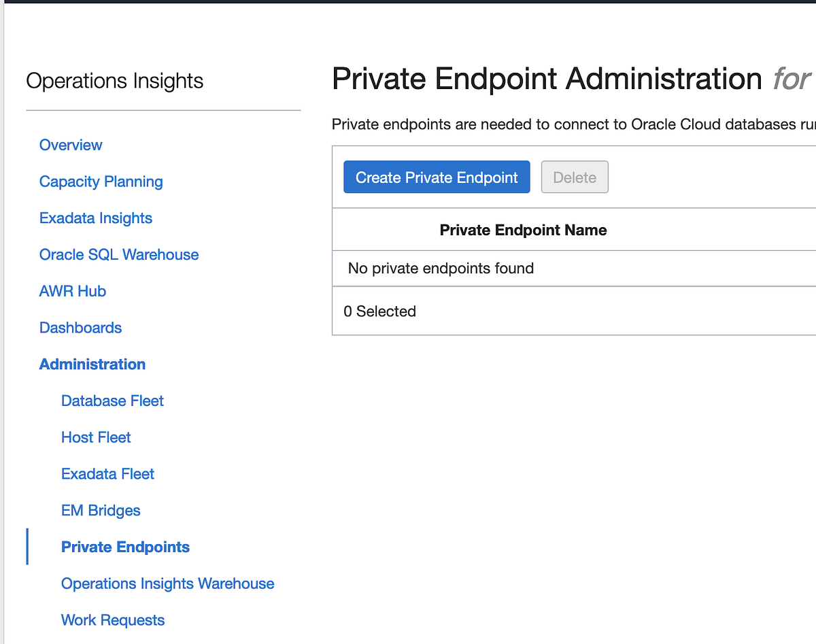Image resolution: width=816 pixels, height=644 pixels.
Task: Click the '0 Selected' status text
Action: pyautogui.click(x=380, y=311)
